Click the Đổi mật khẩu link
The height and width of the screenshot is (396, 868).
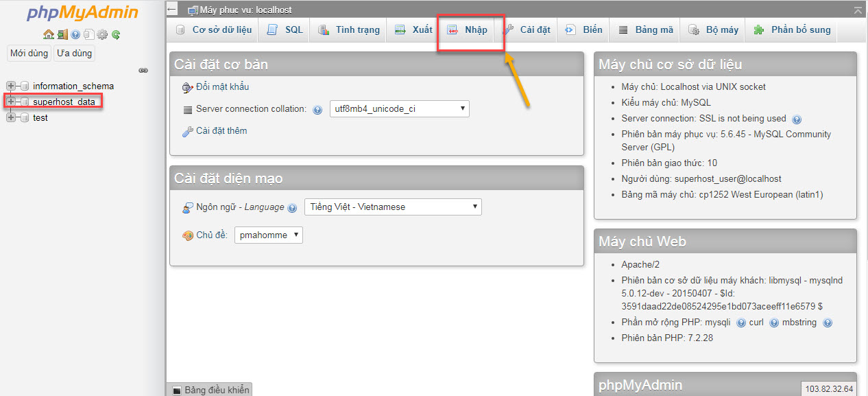222,87
